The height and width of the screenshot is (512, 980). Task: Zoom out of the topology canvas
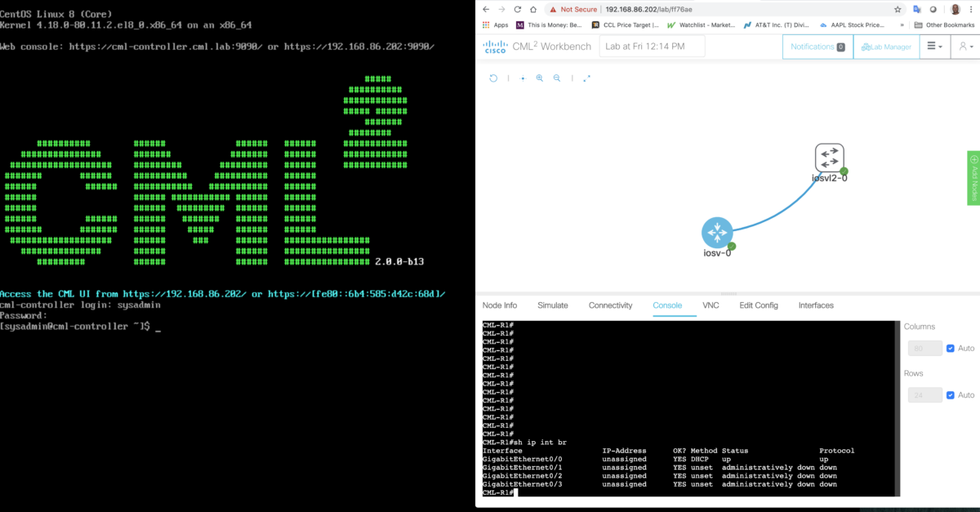[x=558, y=78]
